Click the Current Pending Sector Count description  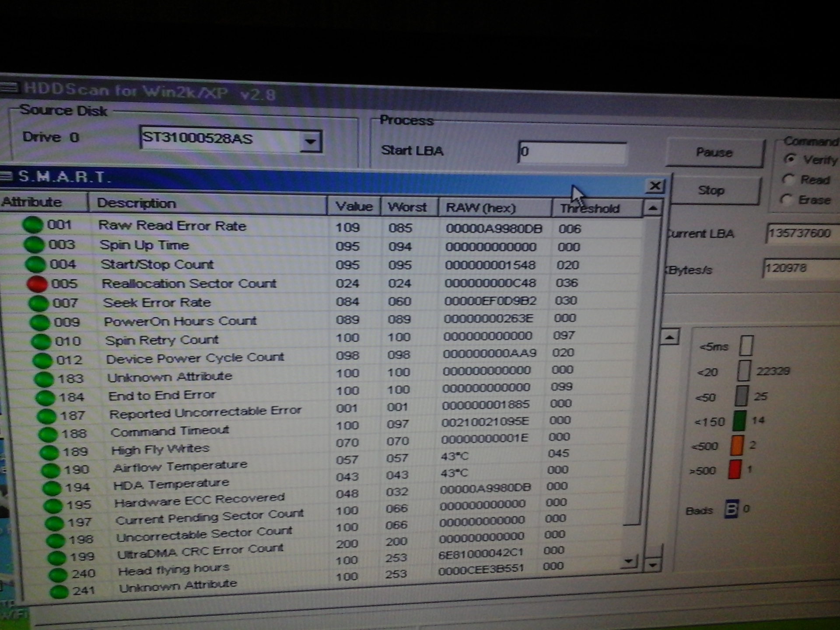(x=210, y=517)
